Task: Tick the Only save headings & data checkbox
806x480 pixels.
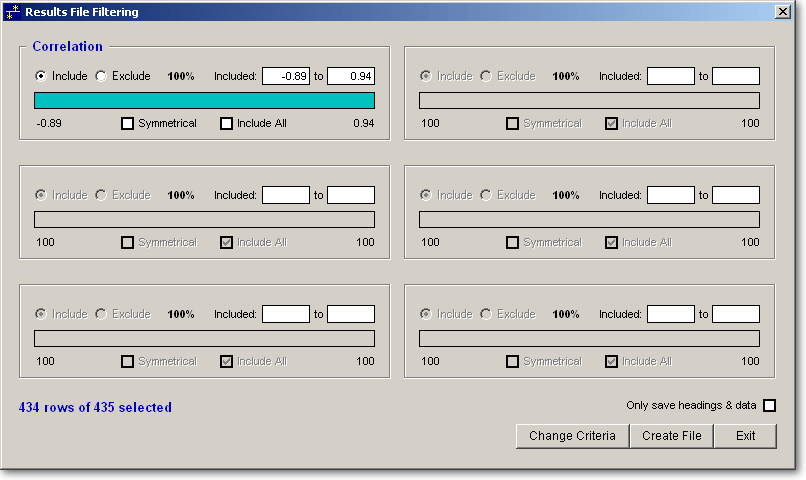Action: point(769,405)
